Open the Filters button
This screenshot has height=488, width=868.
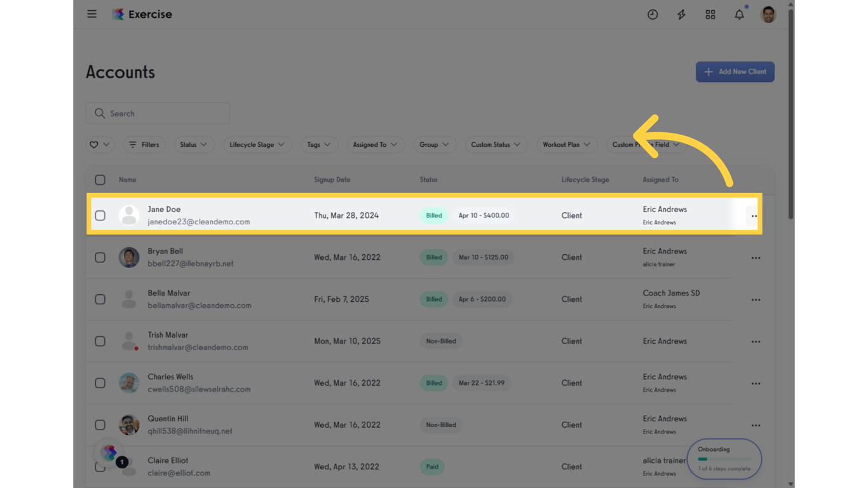144,144
